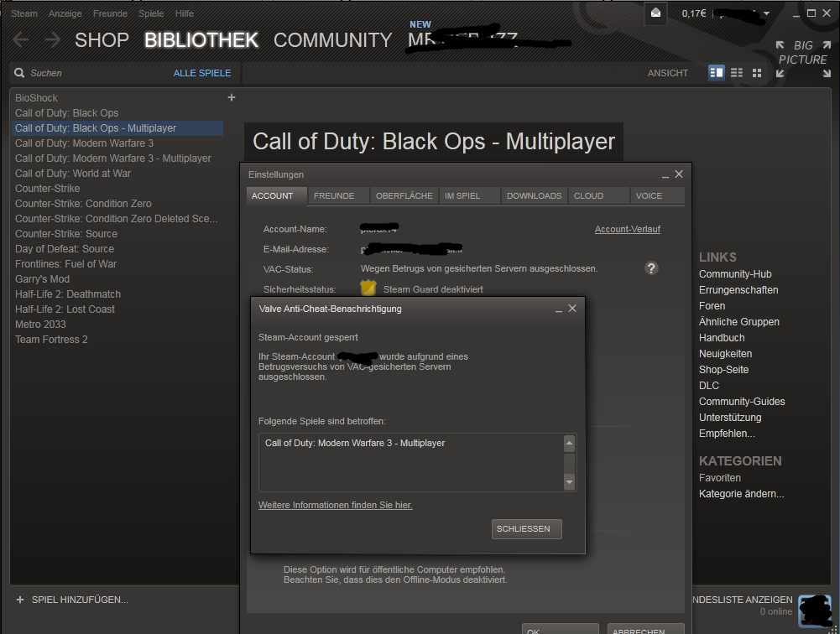Minimize the Valve Anti-Cheat notification dialog
Screen dimensions: 840x634
[559, 309]
